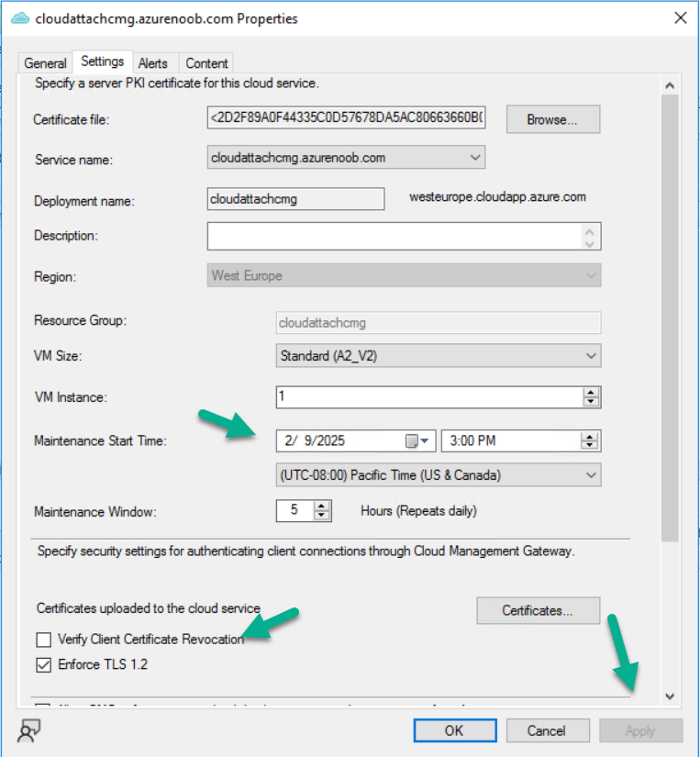Click the Maintenance Start date field
This screenshot has height=757, width=700.
(356, 440)
